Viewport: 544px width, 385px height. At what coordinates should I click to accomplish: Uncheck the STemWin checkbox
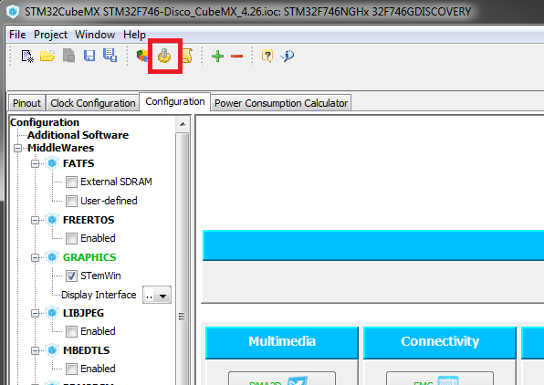[72, 276]
